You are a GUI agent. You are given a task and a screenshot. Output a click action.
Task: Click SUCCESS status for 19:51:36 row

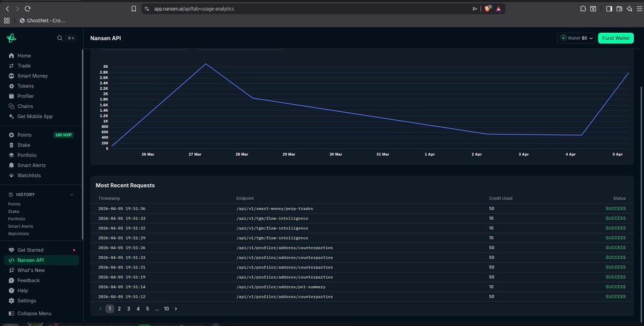tap(616, 208)
